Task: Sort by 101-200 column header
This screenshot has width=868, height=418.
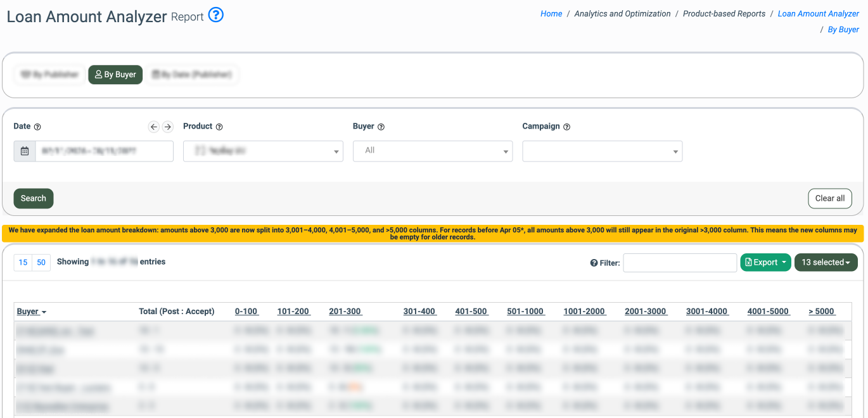Action: (294, 312)
